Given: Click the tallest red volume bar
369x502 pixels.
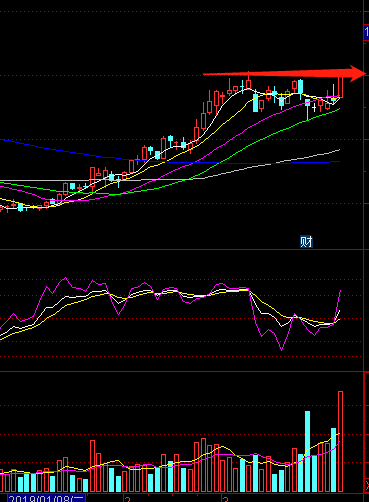Looking at the screenshot, I should [340, 442].
